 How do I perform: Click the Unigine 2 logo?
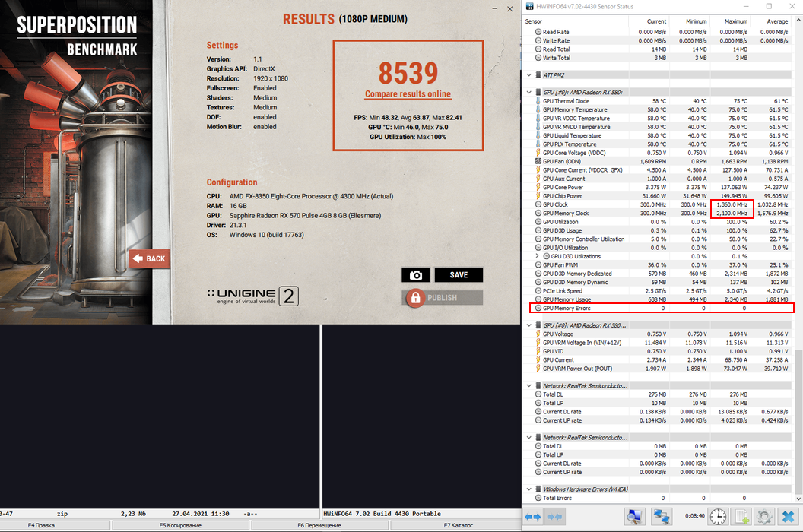pos(253,296)
